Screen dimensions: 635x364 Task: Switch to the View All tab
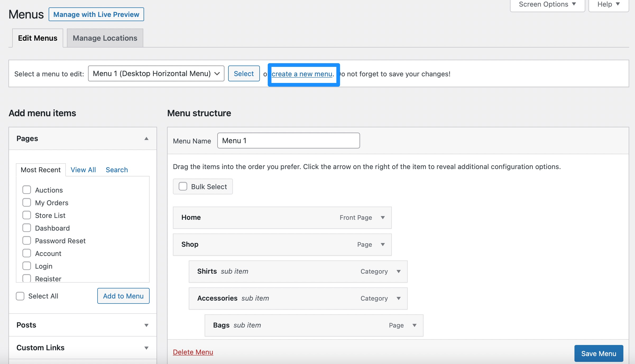click(83, 170)
